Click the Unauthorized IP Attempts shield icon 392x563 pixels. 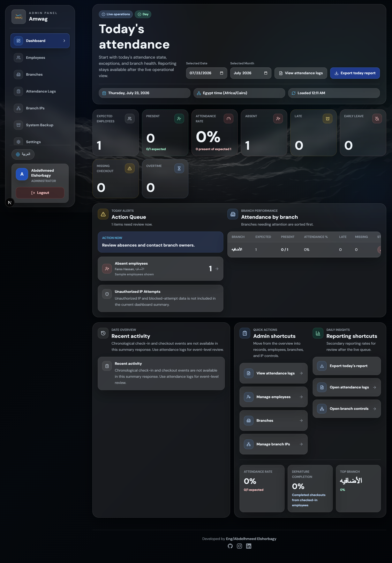pyautogui.click(x=107, y=294)
